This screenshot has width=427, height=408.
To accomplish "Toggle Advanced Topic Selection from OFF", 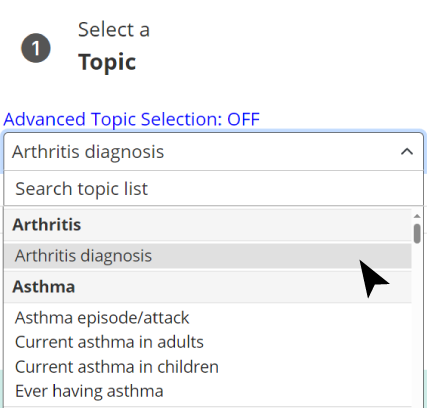I will coord(131,119).
